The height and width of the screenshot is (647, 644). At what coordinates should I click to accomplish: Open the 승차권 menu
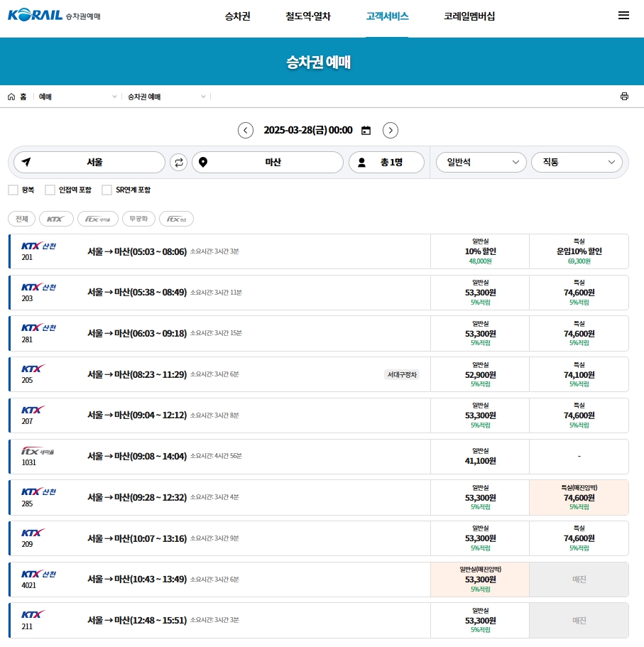pyautogui.click(x=237, y=16)
